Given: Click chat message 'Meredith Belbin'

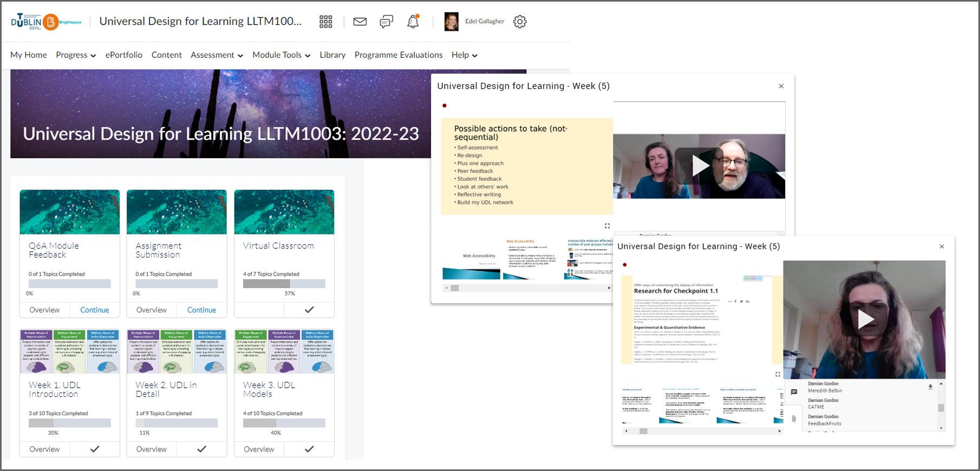Looking at the screenshot, I should tap(825, 390).
